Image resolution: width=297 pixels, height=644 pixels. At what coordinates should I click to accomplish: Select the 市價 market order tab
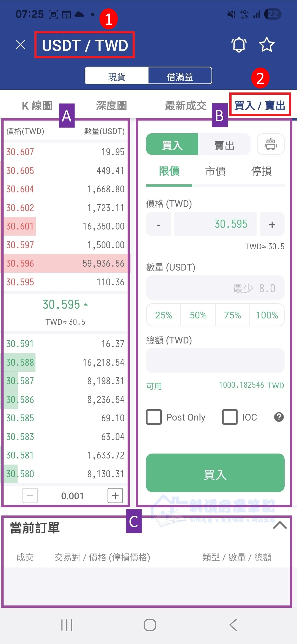[x=215, y=171]
